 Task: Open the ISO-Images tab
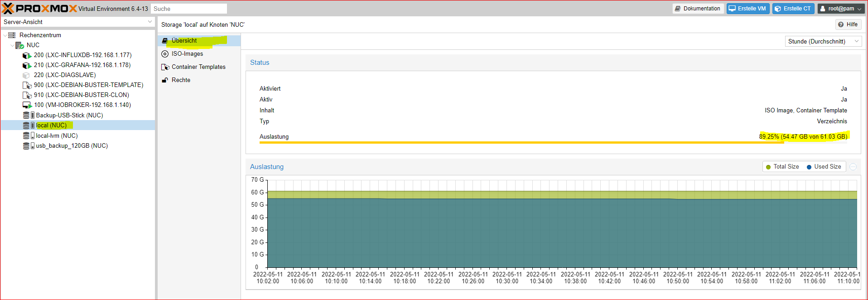point(199,54)
